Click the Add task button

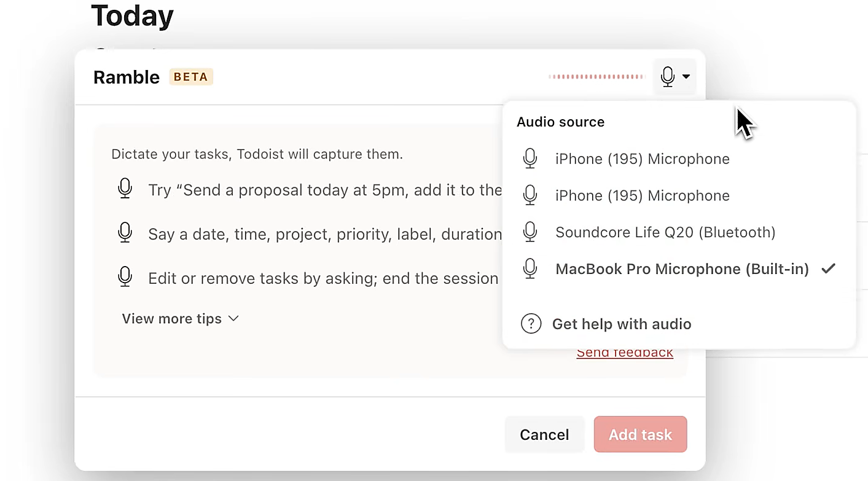click(x=640, y=435)
